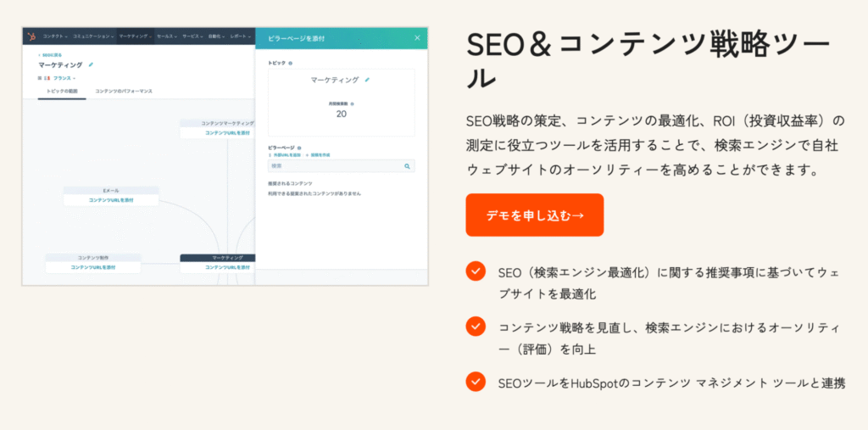Click the checkmark beside コンテンツ戦略を見直し
Screen dimensions: 868x430
[x=476, y=327]
